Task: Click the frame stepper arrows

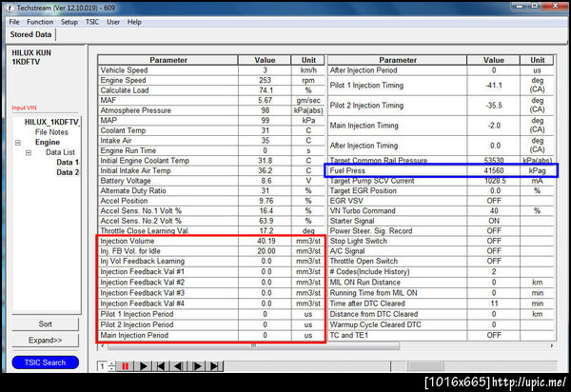Action: pyautogui.click(x=112, y=366)
